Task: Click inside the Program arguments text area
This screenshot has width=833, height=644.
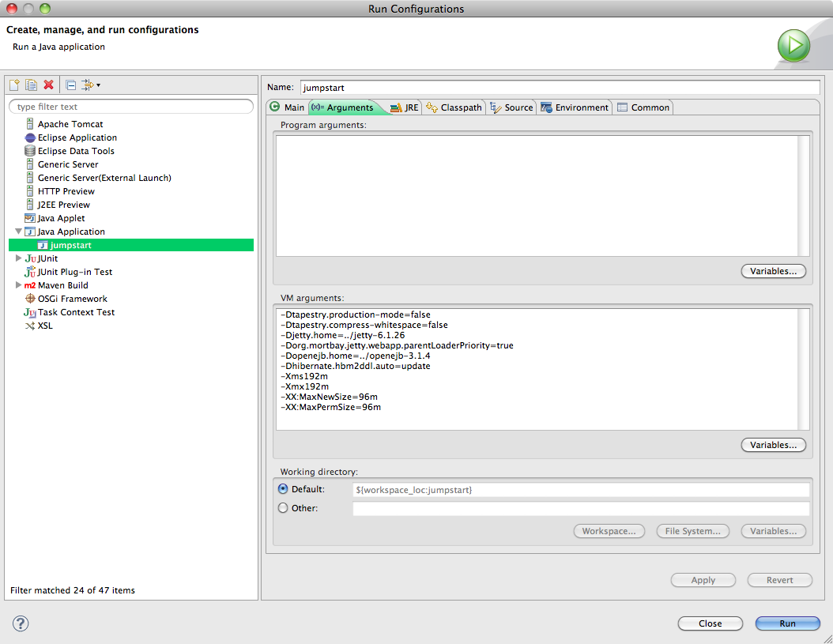Action: (537, 195)
